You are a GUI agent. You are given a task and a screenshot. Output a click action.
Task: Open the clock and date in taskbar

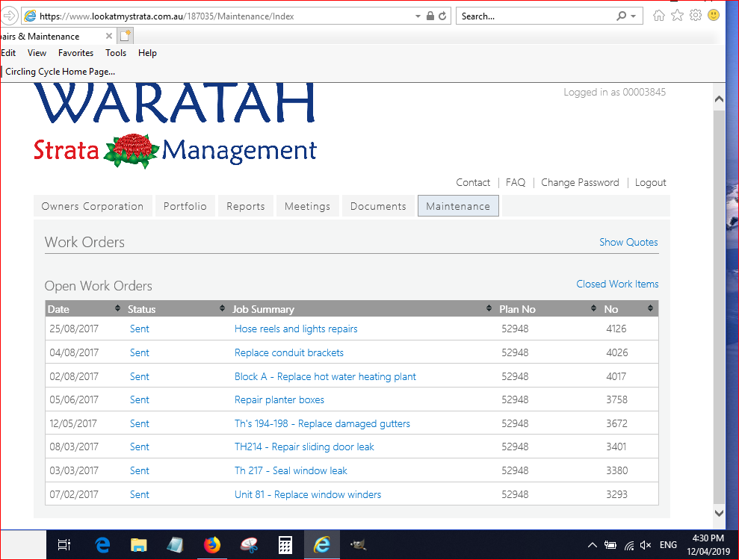point(708,545)
